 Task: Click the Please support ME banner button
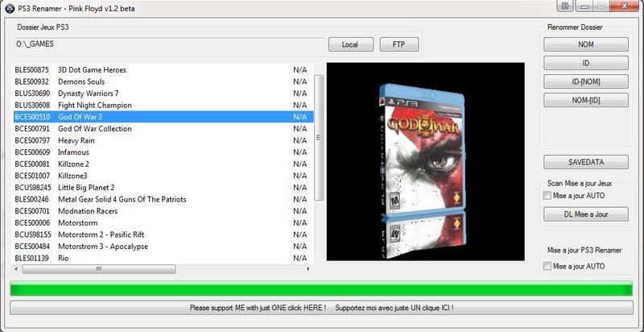click(x=321, y=308)
